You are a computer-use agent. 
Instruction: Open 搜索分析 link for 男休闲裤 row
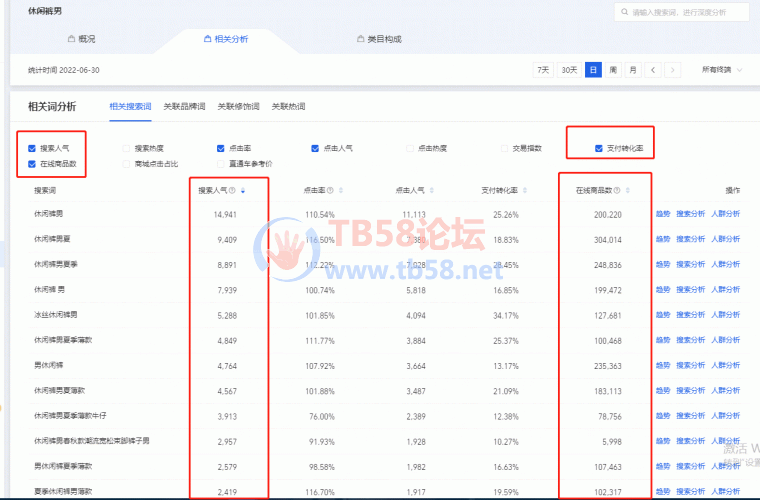click(x=691, y=365)
